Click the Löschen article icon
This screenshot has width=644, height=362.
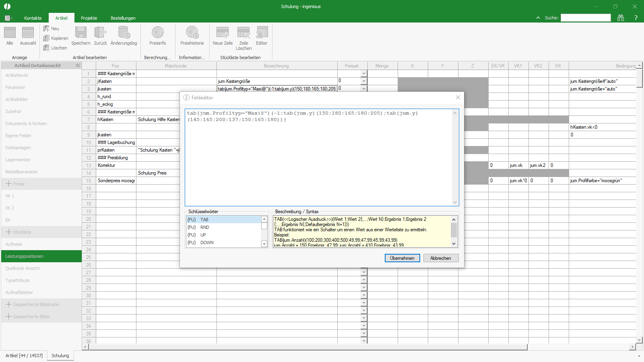coord(46,48)
